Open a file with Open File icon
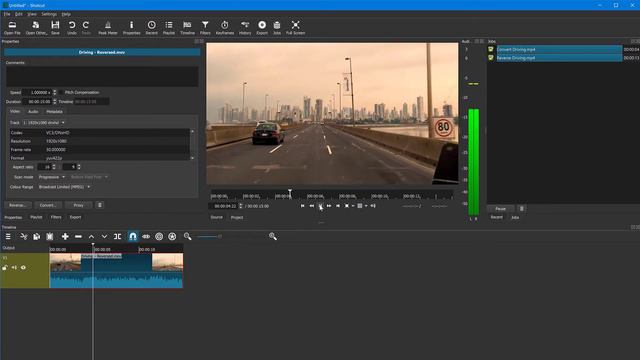Image resolution: width=640 pixels, height=360 pixels. tap(12, 28)
